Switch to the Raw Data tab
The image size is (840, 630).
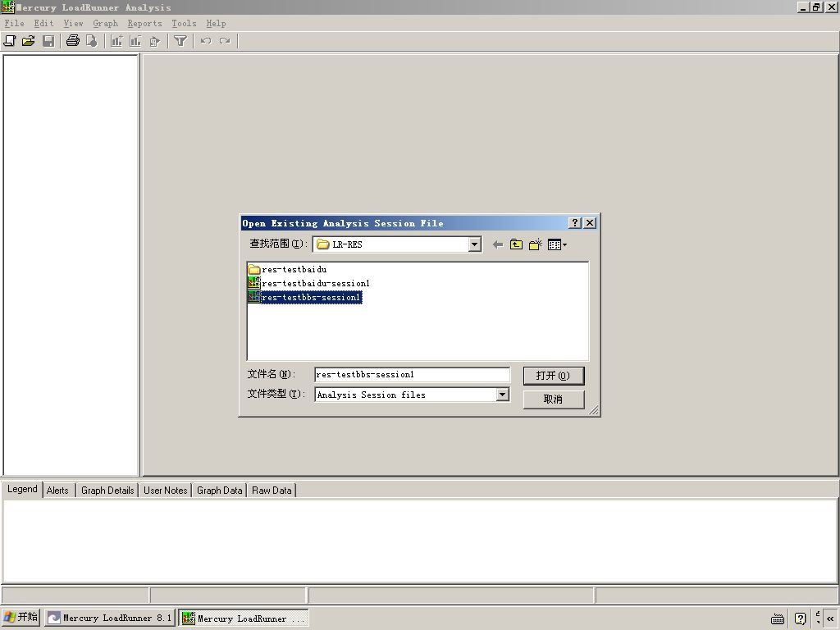(x=272, y=491)
